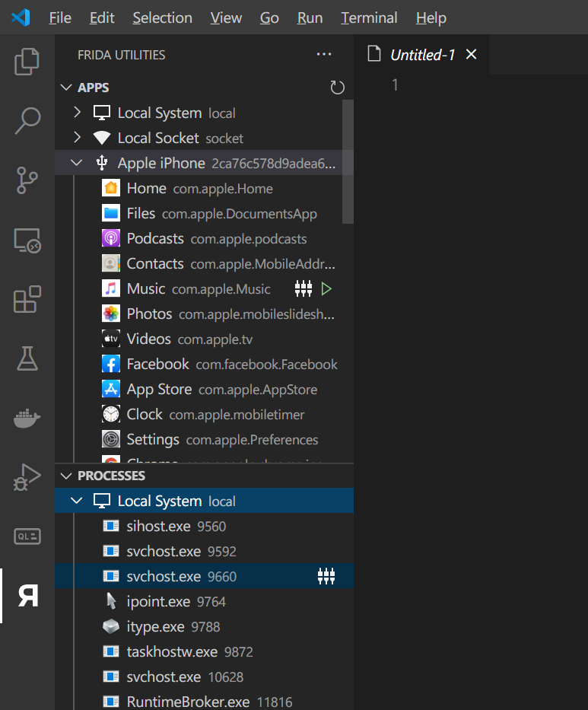Open the Edit menu

[102, 18]
